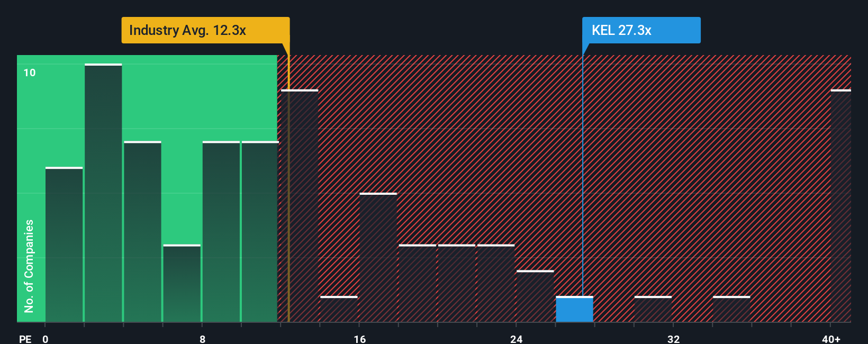The height and width of the screenshot is (344, 868).
Task: Select the blue KEL histogram bar
Action: (x=574, y=309)
